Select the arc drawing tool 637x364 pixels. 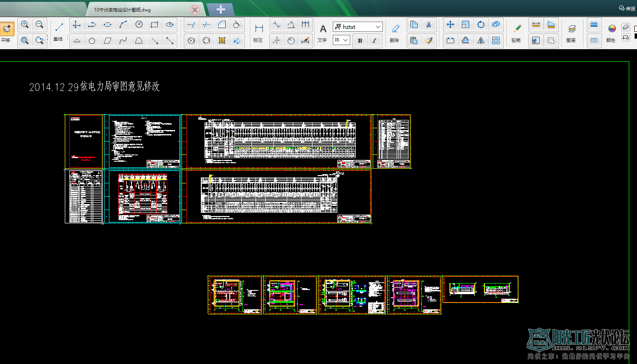click(123, 25)
